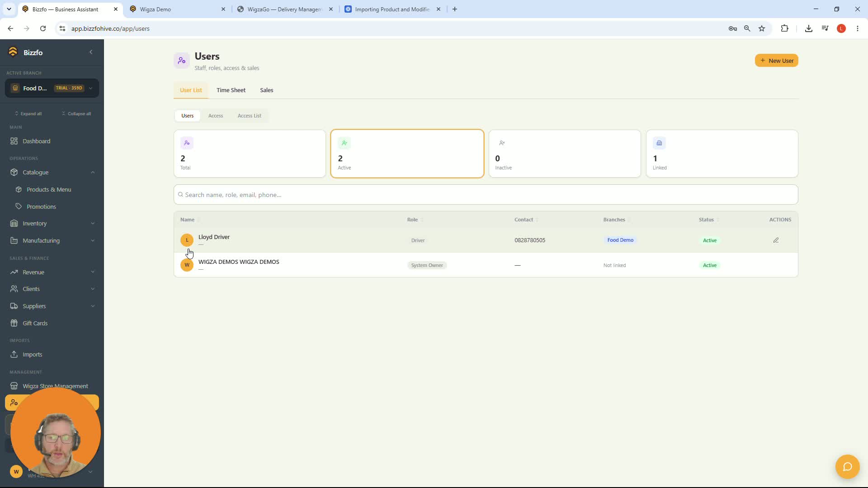Filter users by the Active card

pos(407,154)
